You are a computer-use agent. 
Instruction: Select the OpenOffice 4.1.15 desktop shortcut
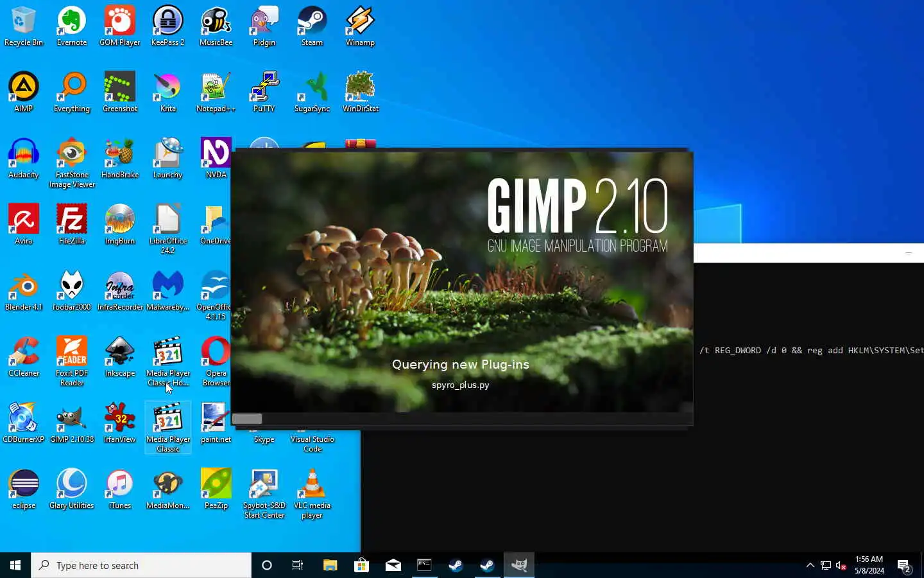click(x=214, y=295)
